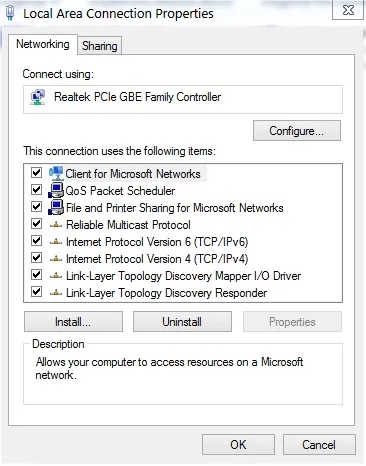Click the TCP/IPv6 protocol icon
Viewport: 366px width, 466px height.
(x=56, y=242)
